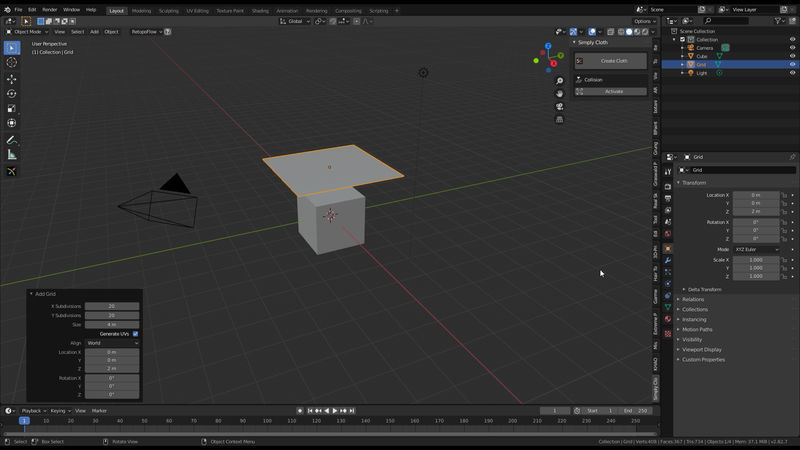
Task: Switch perspective/orthographic grid icon
Action: click(560, 119)
